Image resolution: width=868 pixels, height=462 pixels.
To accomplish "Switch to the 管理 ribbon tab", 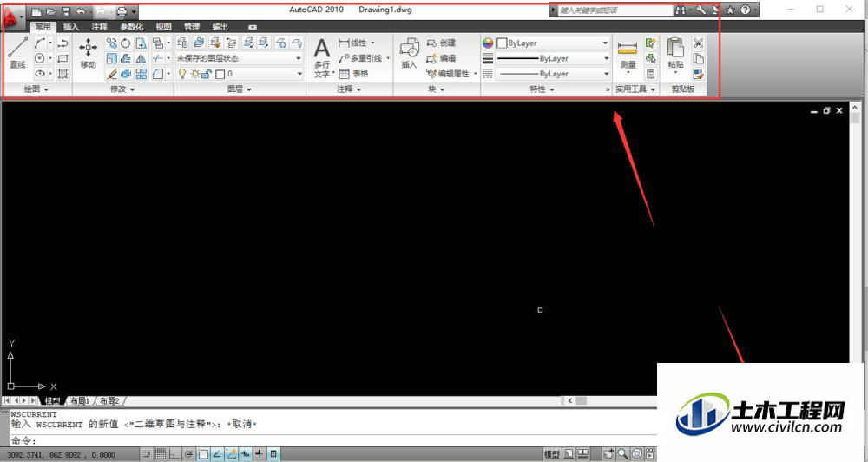I will click(x=192, y=27).
